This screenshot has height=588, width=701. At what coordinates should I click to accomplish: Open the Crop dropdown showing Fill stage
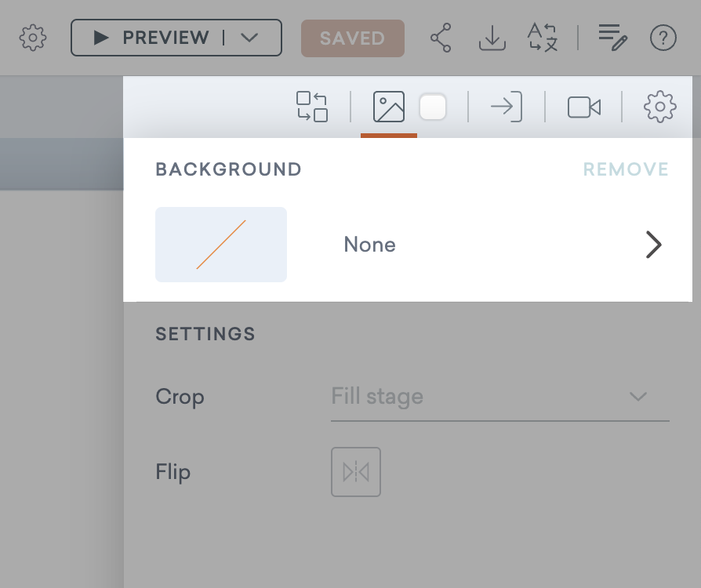(x=499, y=397)
